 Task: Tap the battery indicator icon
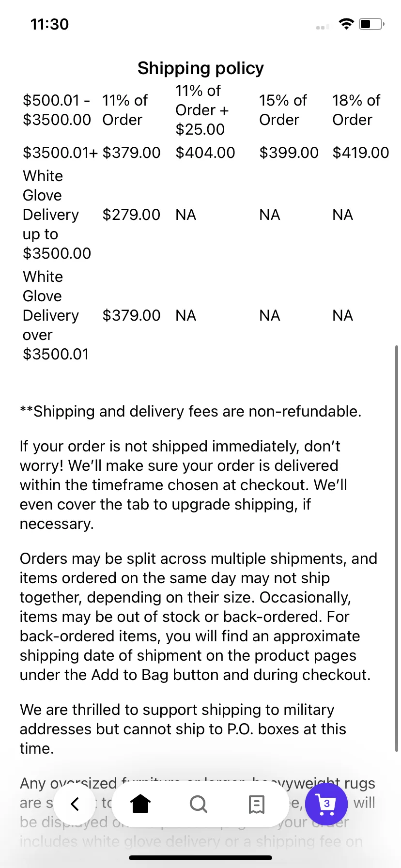(x=371, y=24)
